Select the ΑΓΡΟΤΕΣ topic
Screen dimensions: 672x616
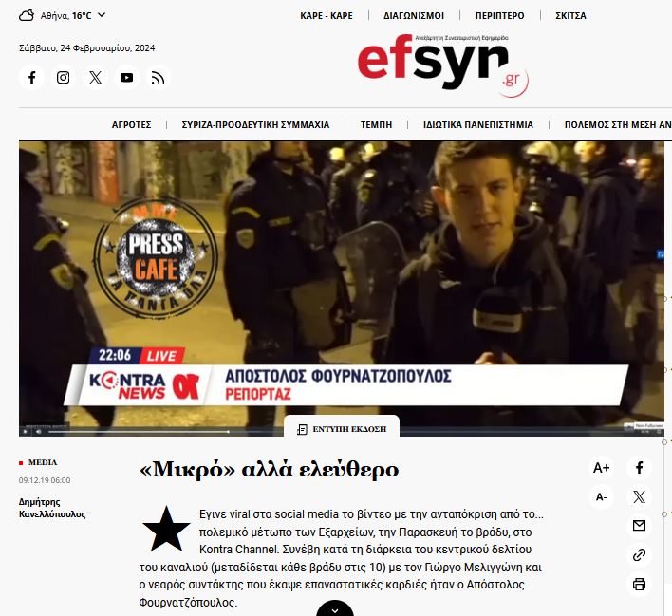pyautogui.click(x=132, y=124)
